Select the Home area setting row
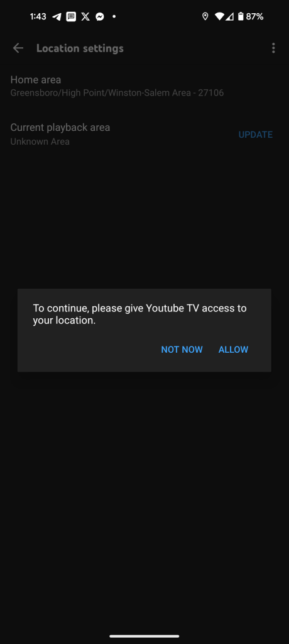The image size is (289, 644). click(x=144, y=86)
